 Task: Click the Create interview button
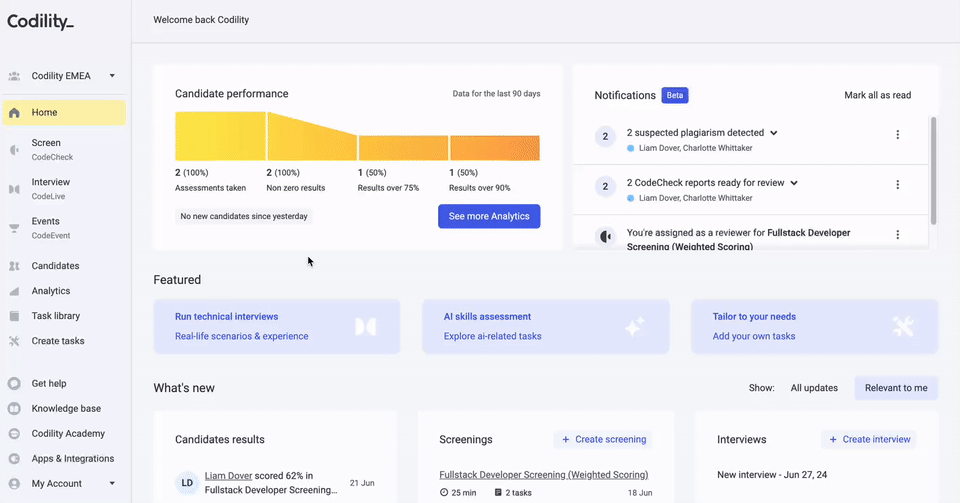pyautogui.click(x=869, y=439)
